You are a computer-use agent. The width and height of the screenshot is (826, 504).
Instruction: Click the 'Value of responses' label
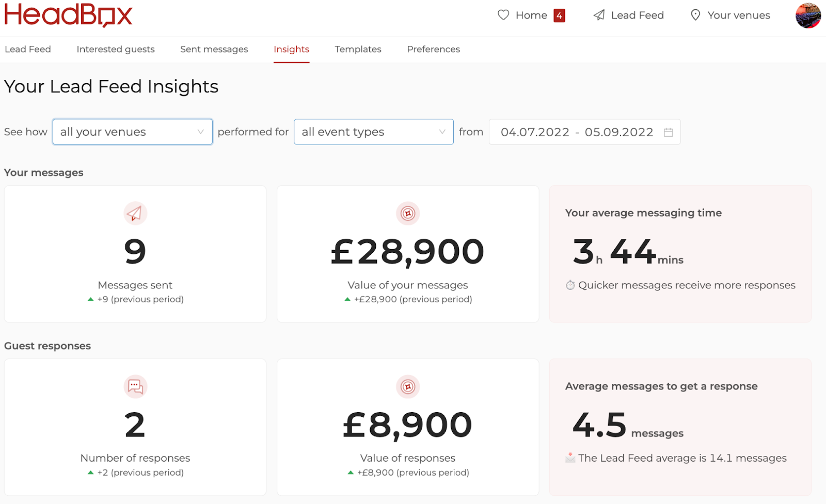tap(408, 458)
